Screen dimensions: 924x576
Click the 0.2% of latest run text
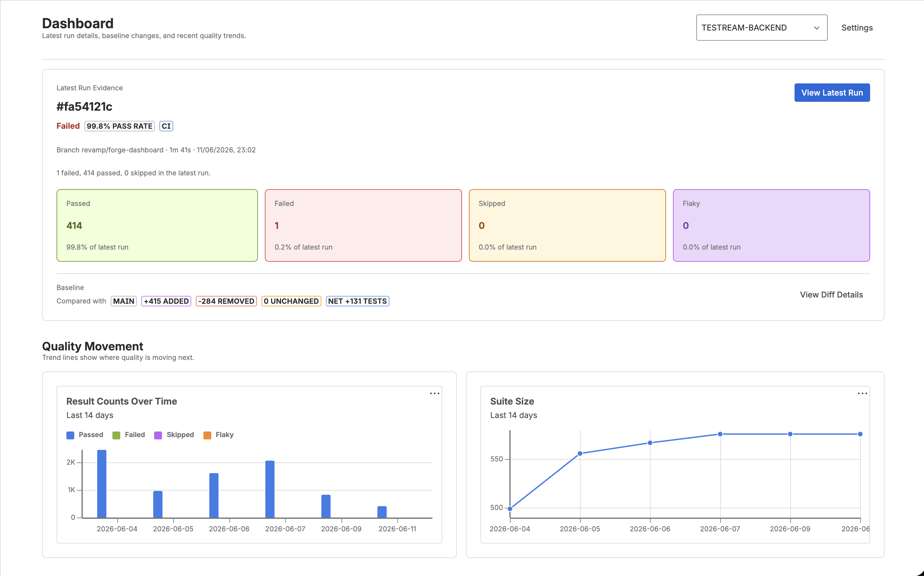coord(303,247)
